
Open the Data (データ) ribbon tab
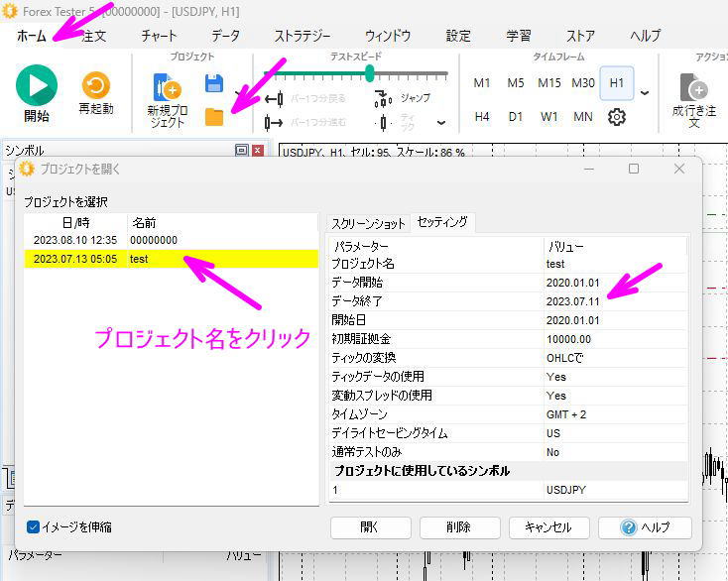pyautogui.click(x=226, y=36)
